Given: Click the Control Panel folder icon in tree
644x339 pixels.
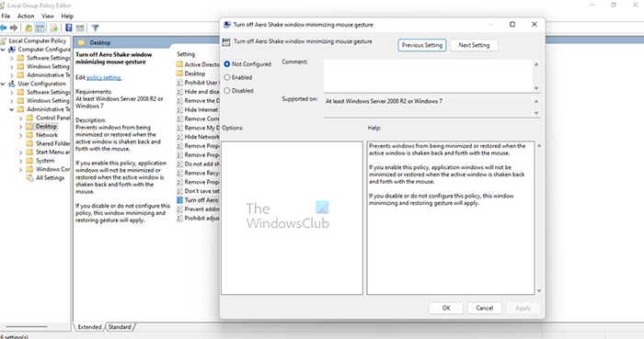Looking at the screenshot, I should (x=29, y=119).
